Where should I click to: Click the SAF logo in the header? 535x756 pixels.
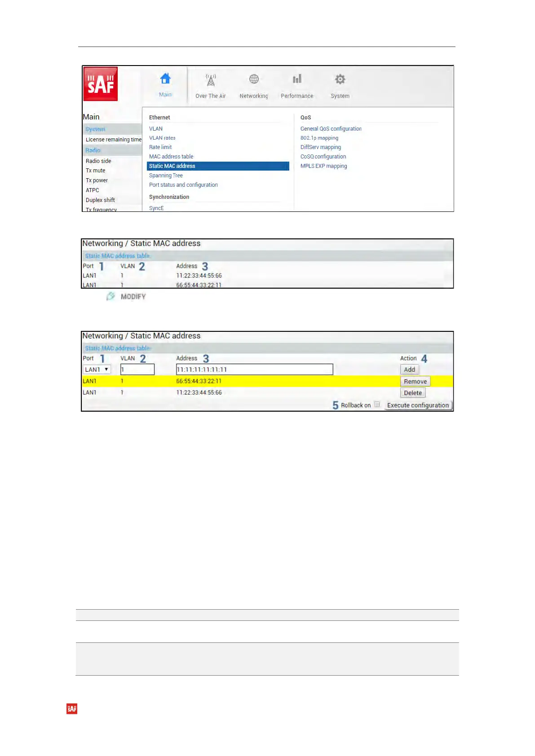click(x=101, y=84)
